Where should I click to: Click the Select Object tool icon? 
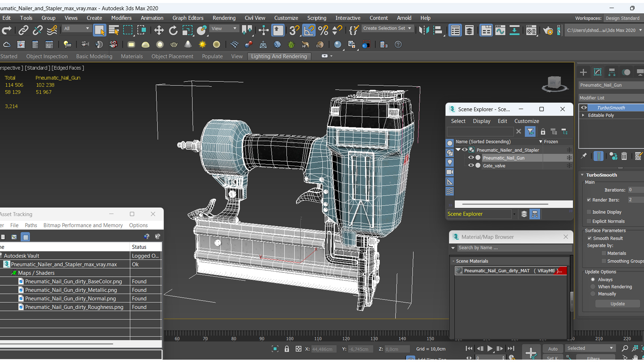click(x=100, y=29)
